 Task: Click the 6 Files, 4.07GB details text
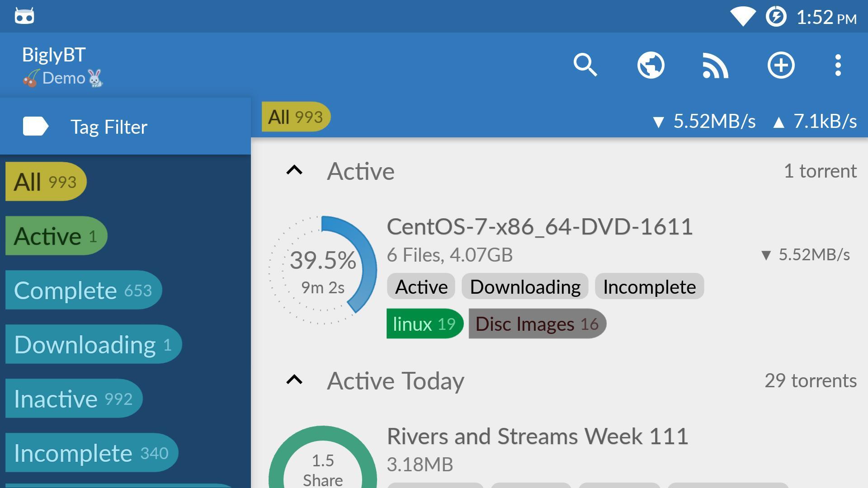point(450,255)
